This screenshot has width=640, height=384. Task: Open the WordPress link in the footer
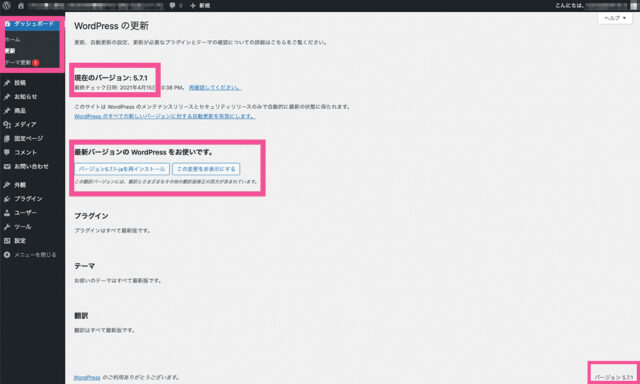pyautogui.click(x=87, y=377)
